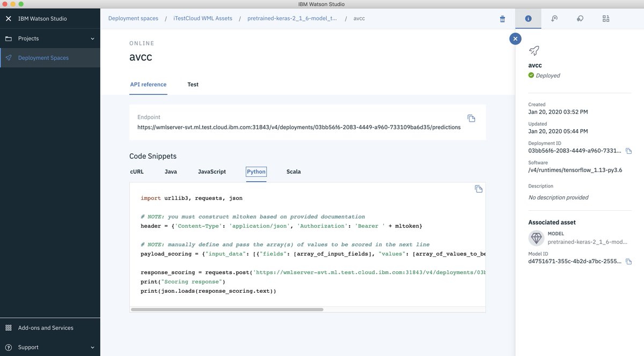Select the Python snippet tab
The image size is (644, 356).
pyautogui.click(x=257, y=172)
